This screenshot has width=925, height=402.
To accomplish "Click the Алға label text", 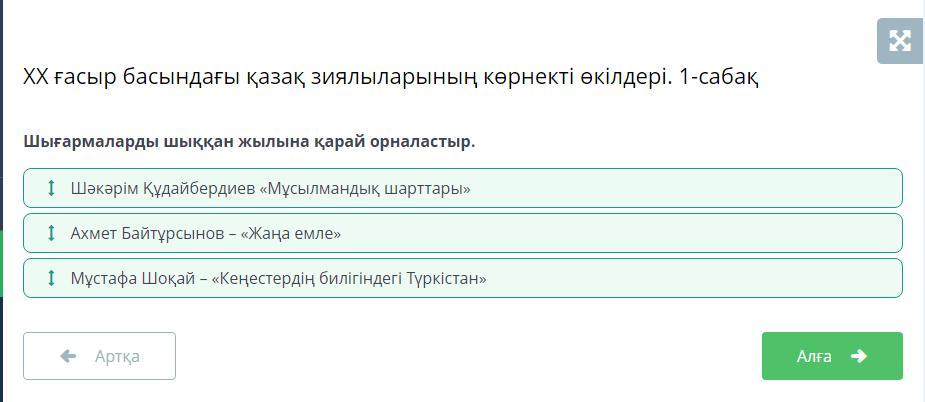I will [814, 356].
